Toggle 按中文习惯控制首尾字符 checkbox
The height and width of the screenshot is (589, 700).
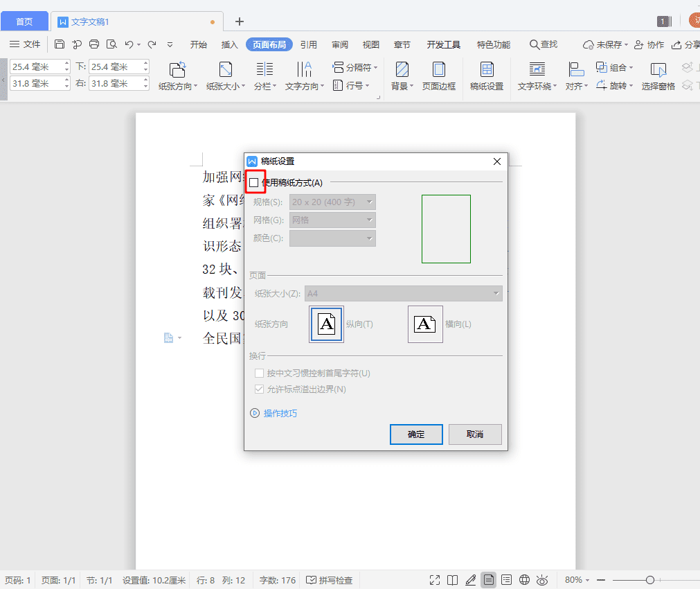pos(259,373)
